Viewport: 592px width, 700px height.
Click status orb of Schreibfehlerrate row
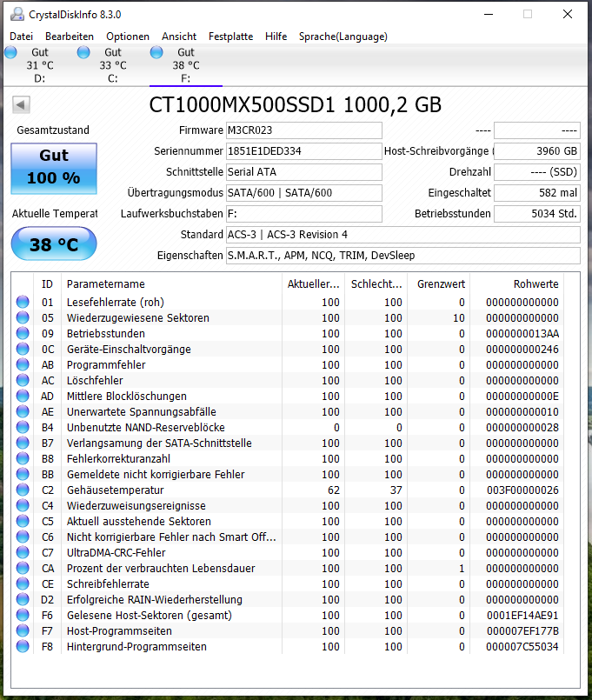[23, 584]
